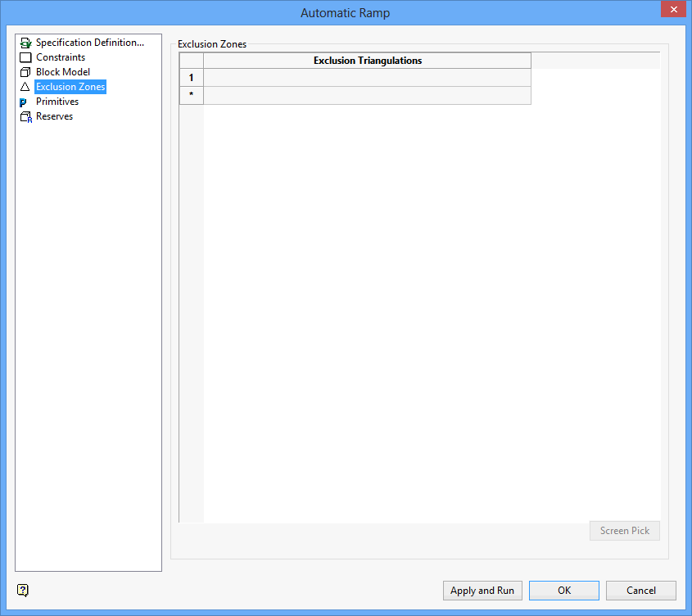692x616 pixels.
Task: Click row 1 triangulation cell
Action: click(367, 78)
